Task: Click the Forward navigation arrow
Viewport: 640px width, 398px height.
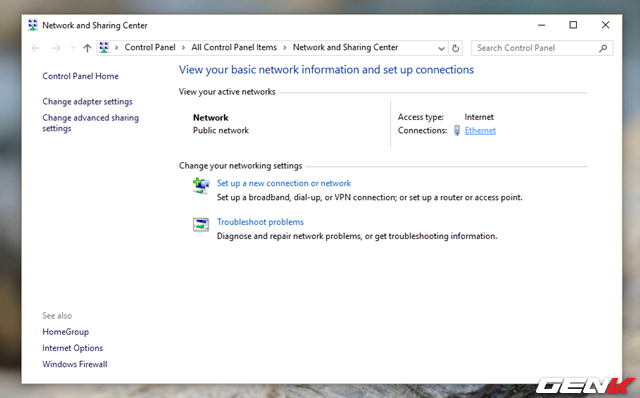Action: (x=56, y=48)
